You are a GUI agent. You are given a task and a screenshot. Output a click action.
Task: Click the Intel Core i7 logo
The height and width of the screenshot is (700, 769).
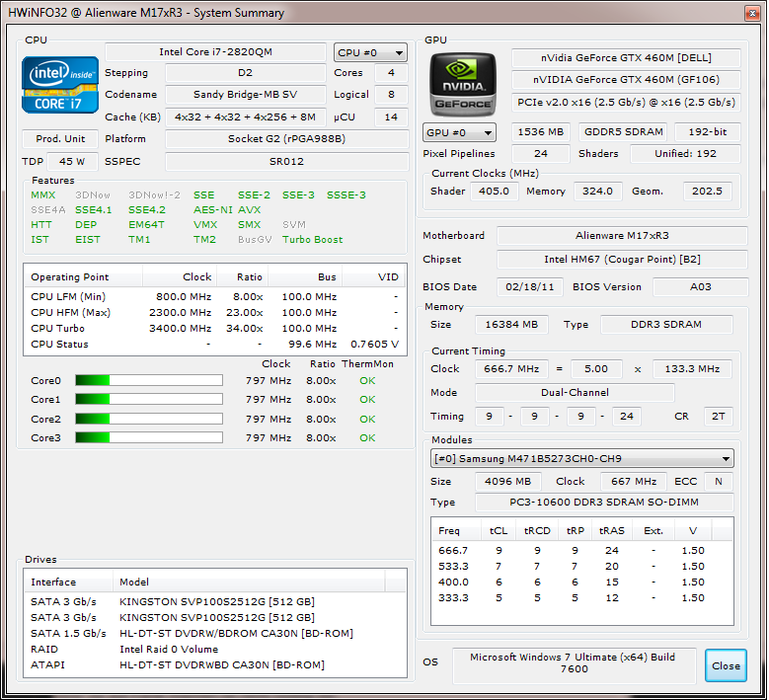(x=60, y=85)
